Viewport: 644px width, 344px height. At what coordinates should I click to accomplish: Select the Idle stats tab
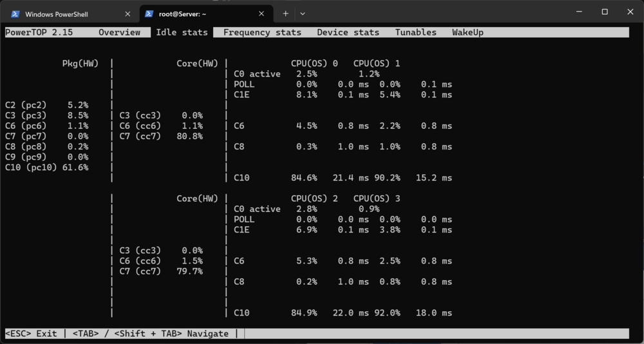[182, 32]
